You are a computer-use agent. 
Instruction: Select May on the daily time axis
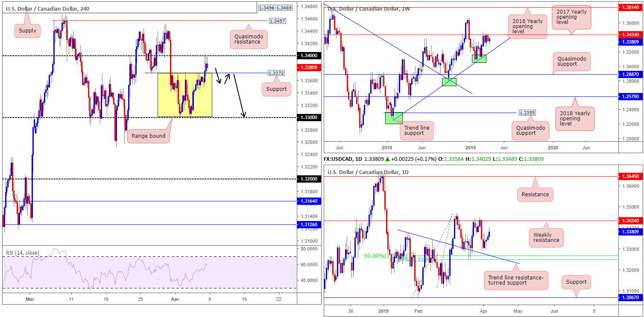point(518,312)
